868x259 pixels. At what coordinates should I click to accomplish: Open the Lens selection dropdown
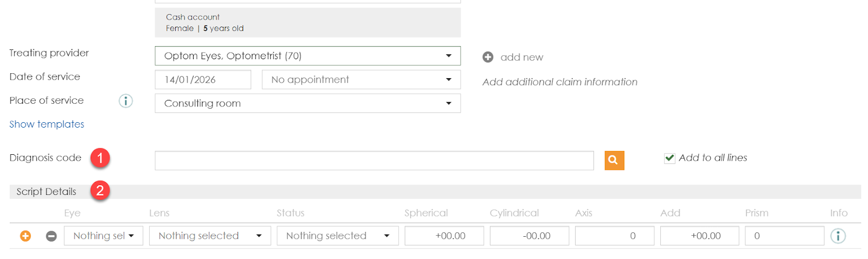[x=209, y=236]
